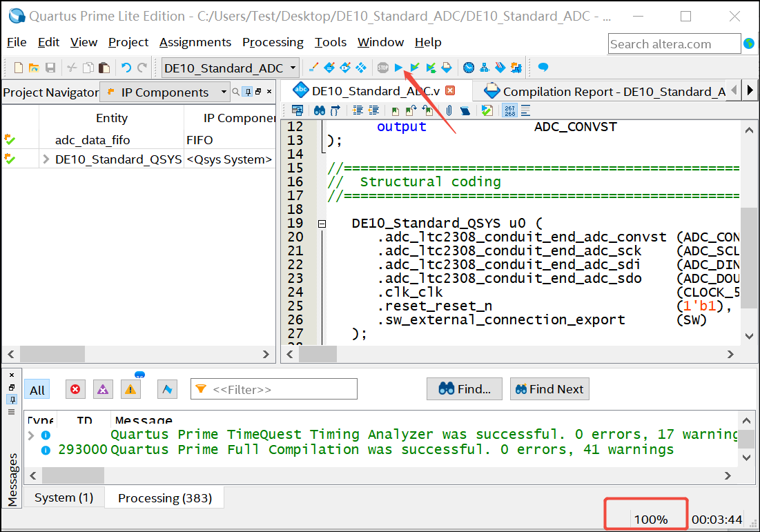Toggle the critical warning messages filter
760x532 pixels.
click(x=103, y=390)
